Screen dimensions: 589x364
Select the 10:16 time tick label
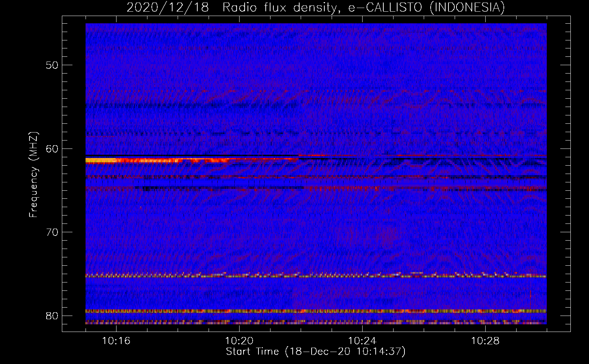(116, 341)
